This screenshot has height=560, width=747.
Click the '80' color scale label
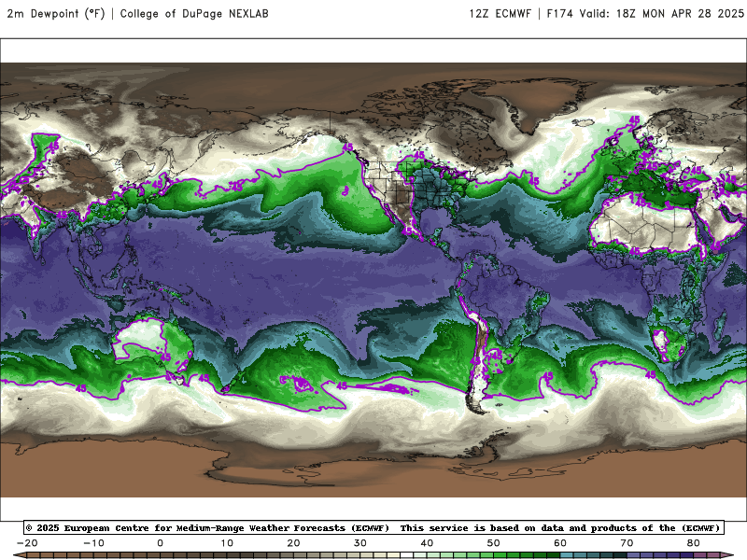694,543
